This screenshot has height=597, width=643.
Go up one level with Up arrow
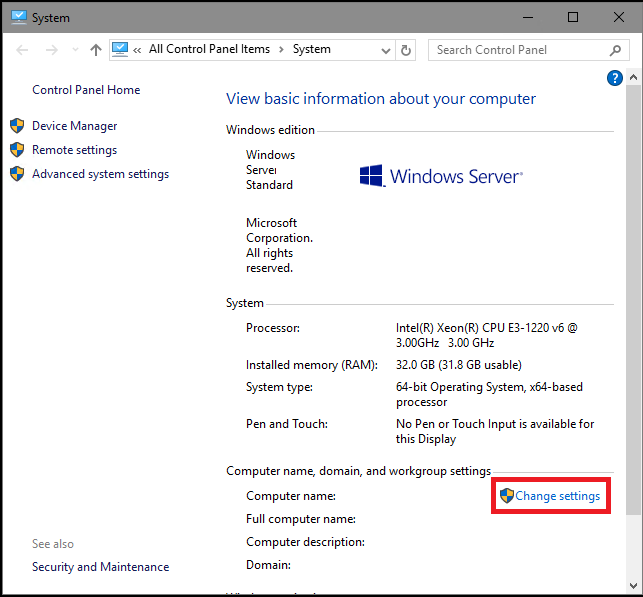[x=96, y=50]
